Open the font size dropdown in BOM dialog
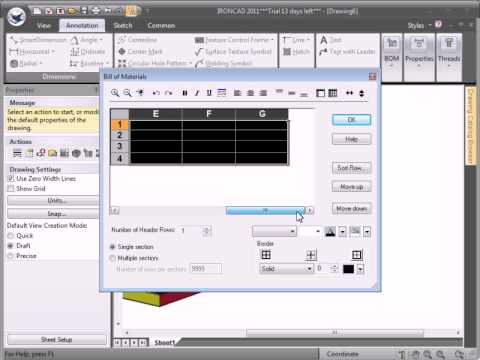The width and height of the screenshot is (480, 360). coord(318,231)
